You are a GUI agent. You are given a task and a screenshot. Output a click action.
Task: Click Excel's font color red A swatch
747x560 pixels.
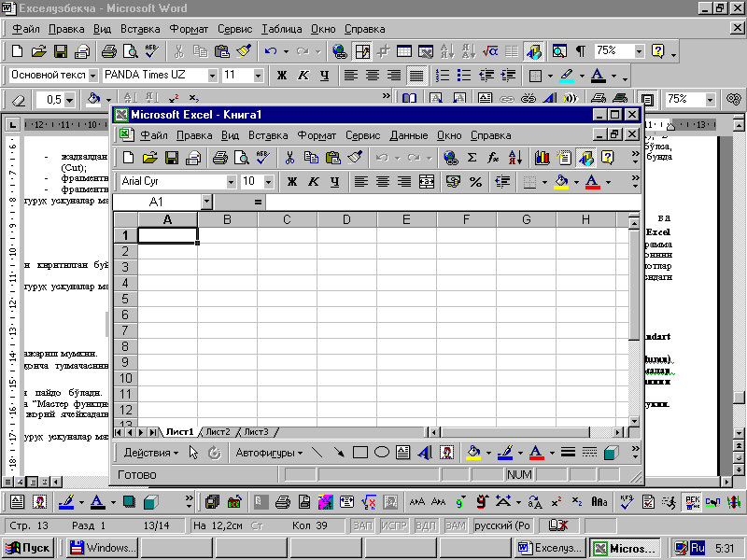point(592,181)
